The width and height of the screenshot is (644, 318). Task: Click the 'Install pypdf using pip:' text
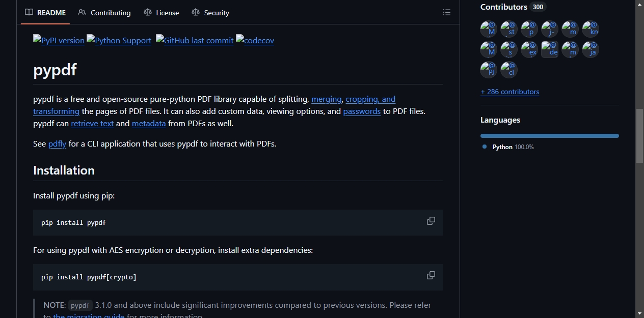click(x=74, y=196)
